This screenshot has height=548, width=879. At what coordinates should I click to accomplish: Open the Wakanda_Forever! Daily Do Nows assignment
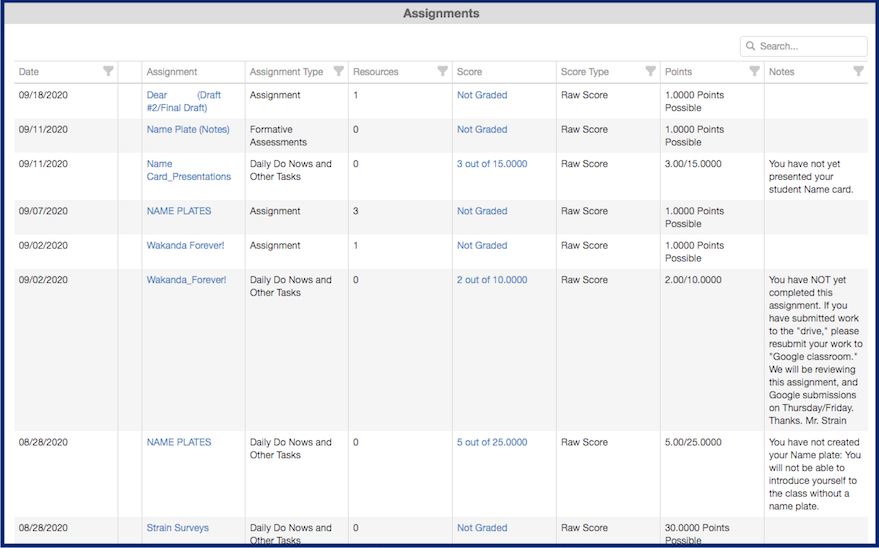point(186,280)
